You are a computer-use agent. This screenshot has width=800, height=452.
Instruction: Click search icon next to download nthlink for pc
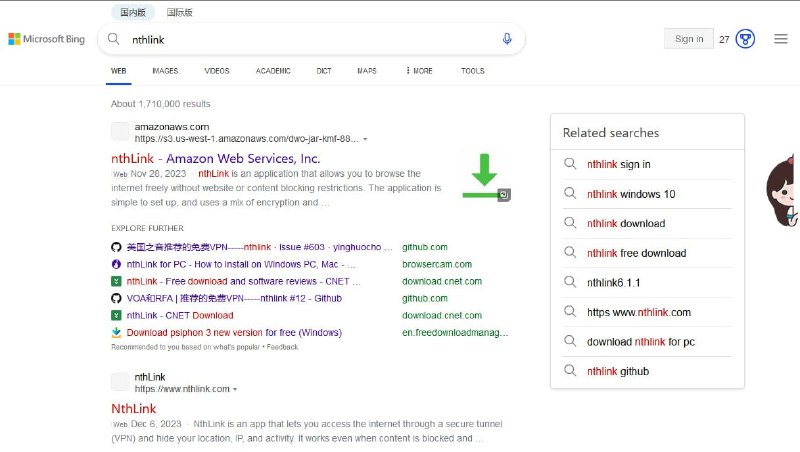point(570,341)
